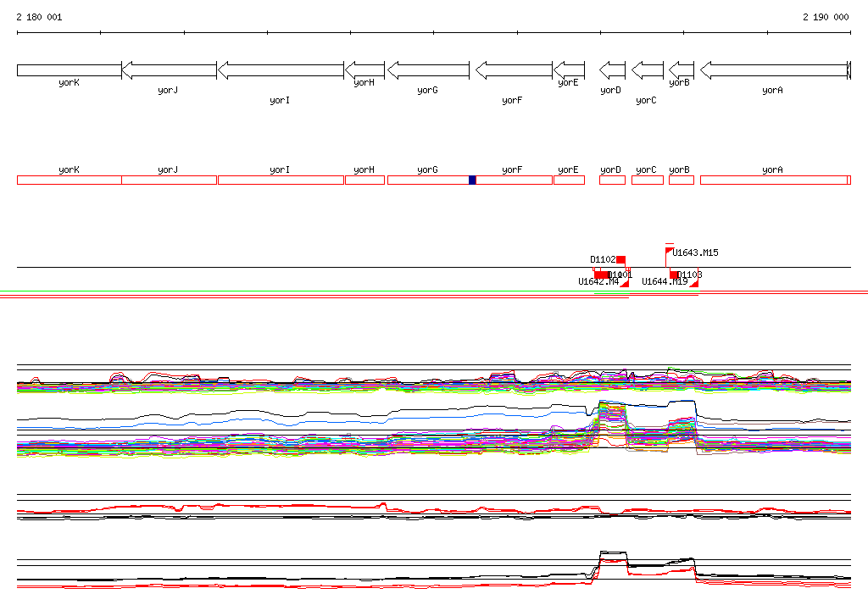Click the U1642.M4 text label
Viewport: 868px width, 605px height.
598,282
